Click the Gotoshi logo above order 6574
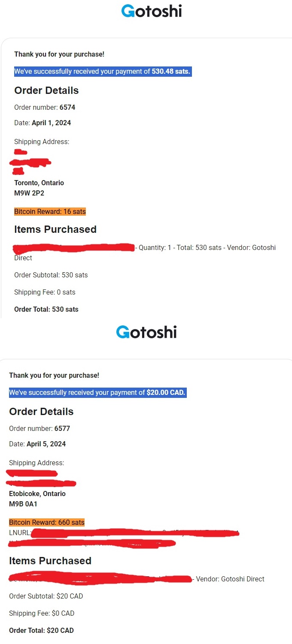The height and width of the screenshot is (644, 292). (151, 11)
